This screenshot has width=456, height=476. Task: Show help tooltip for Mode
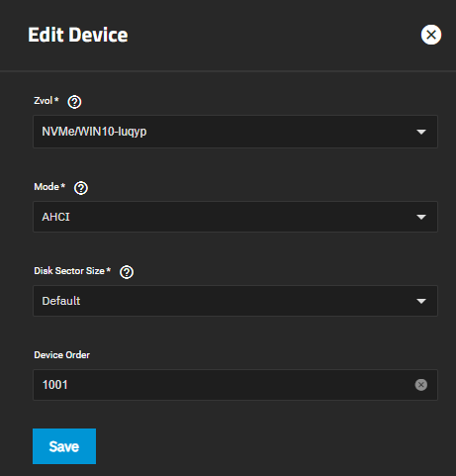click(81, 188)
